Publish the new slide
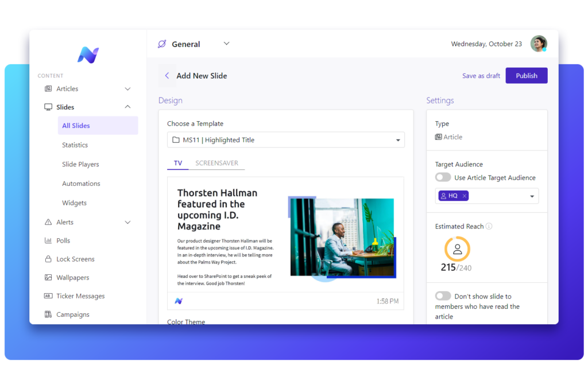The height and width of the screenshot is (365, 588). 526,75
